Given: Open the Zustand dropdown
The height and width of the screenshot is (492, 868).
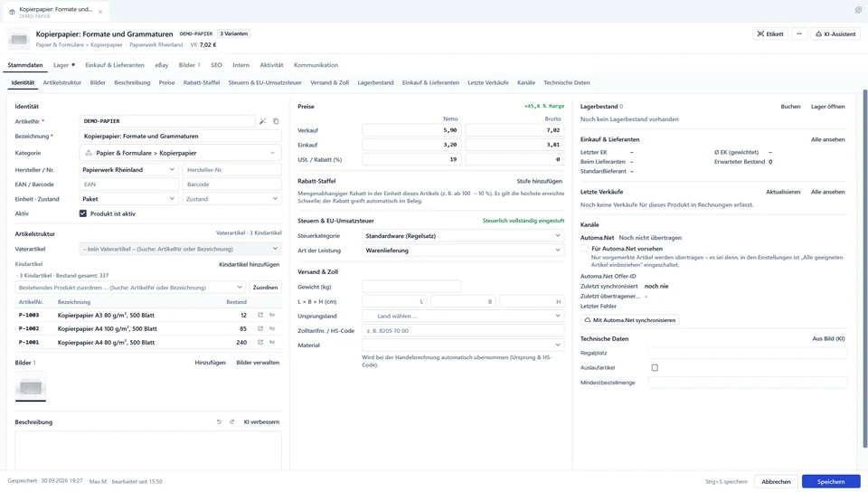Looking at the screenshot, I should (232, 199).
